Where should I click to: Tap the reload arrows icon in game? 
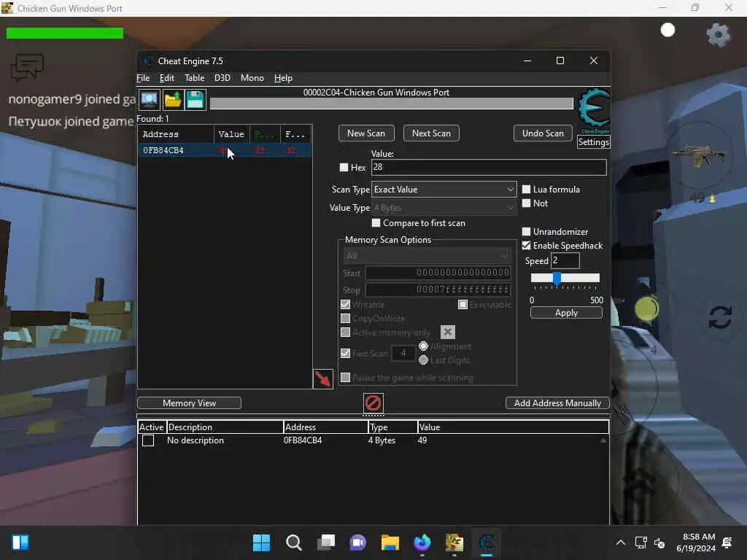tap(720, 317)
